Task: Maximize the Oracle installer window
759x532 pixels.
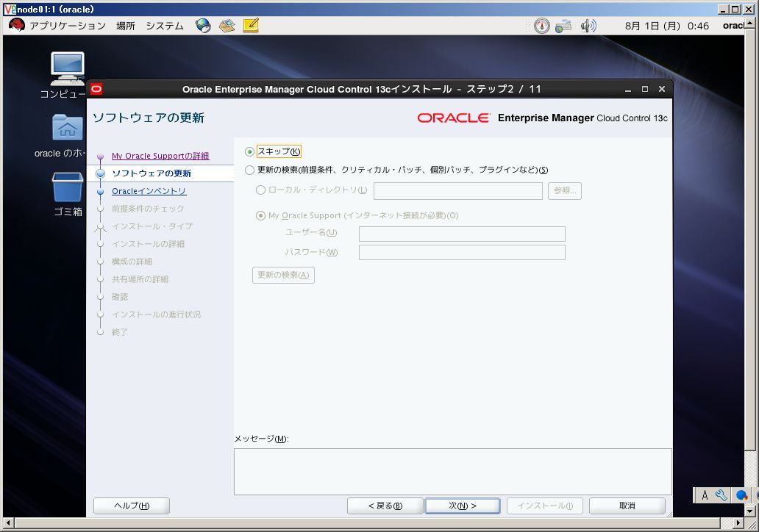Action: pyautogui.click(x=645, y=89)
